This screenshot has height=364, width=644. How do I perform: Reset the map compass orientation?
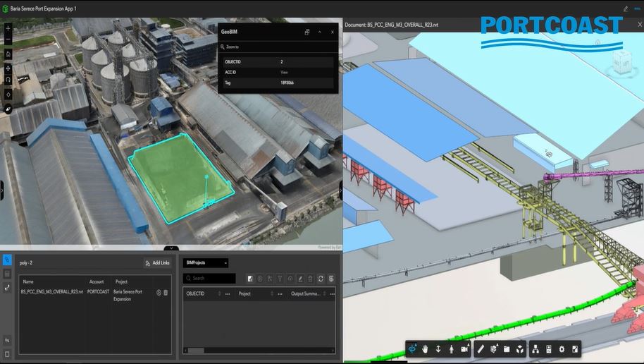[8, 95]
